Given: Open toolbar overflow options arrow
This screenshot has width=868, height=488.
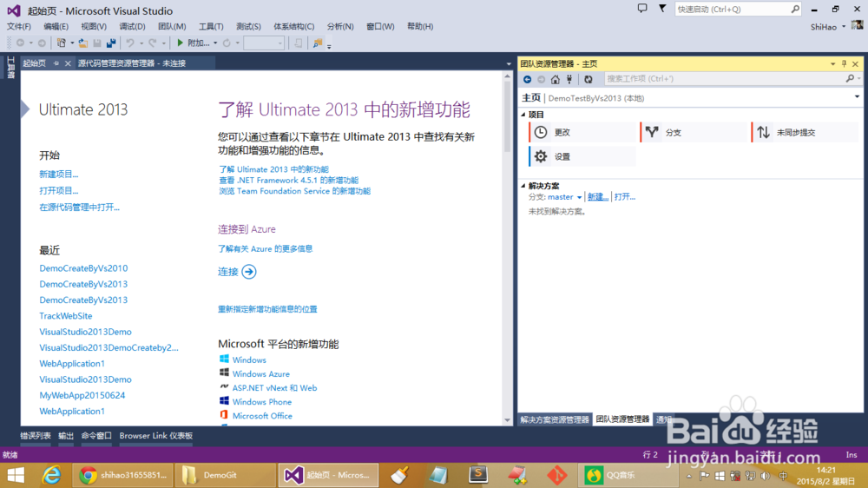Looking at the screenshot, I should pyautogui.click(x=329, y=47).
